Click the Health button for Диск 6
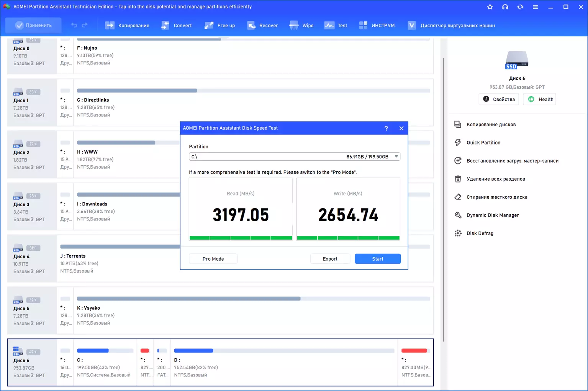588x391 pixels. click(x=539, y=99)
